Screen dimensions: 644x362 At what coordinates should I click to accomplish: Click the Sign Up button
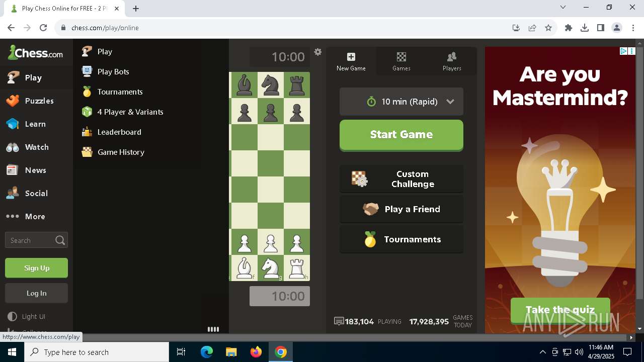[x=36, y=268]
